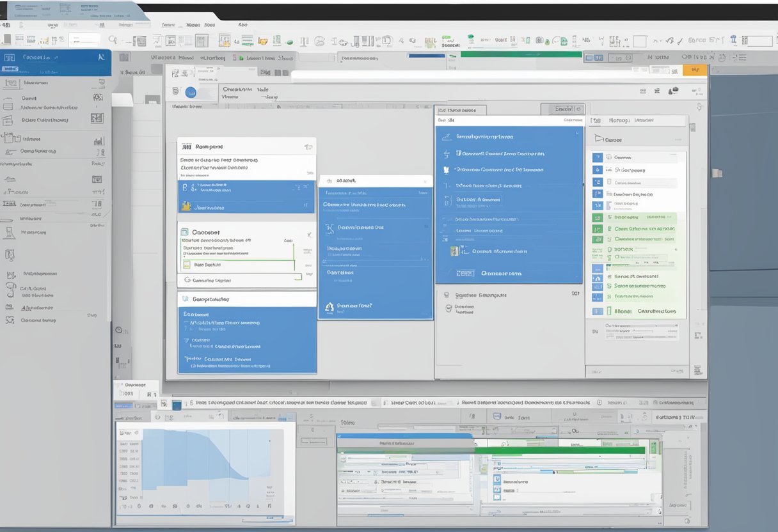This screenshot has width=778, height=532.
Task: Open the style dropdown in the blue command list
Action: pyautogui.click(x=479, y=199)
